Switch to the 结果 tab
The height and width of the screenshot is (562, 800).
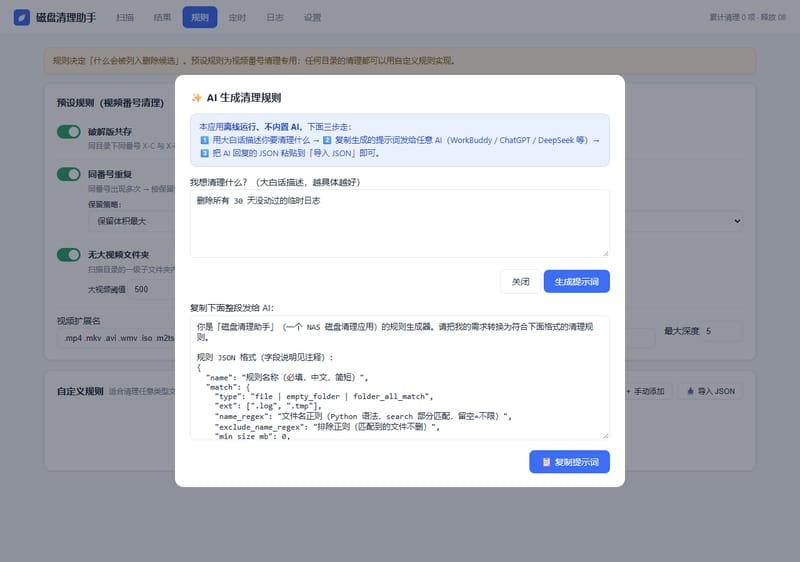click(x=162, y=17)
